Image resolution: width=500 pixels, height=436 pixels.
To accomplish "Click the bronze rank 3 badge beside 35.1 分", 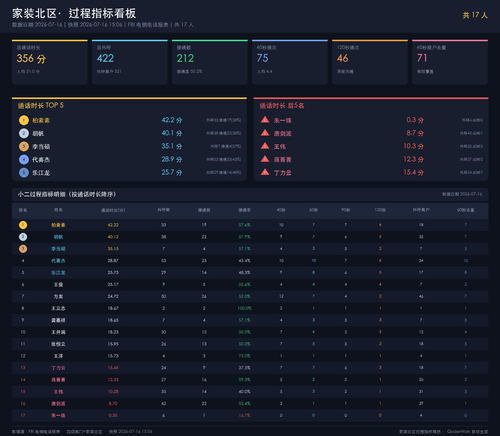I will pos(24,146).
